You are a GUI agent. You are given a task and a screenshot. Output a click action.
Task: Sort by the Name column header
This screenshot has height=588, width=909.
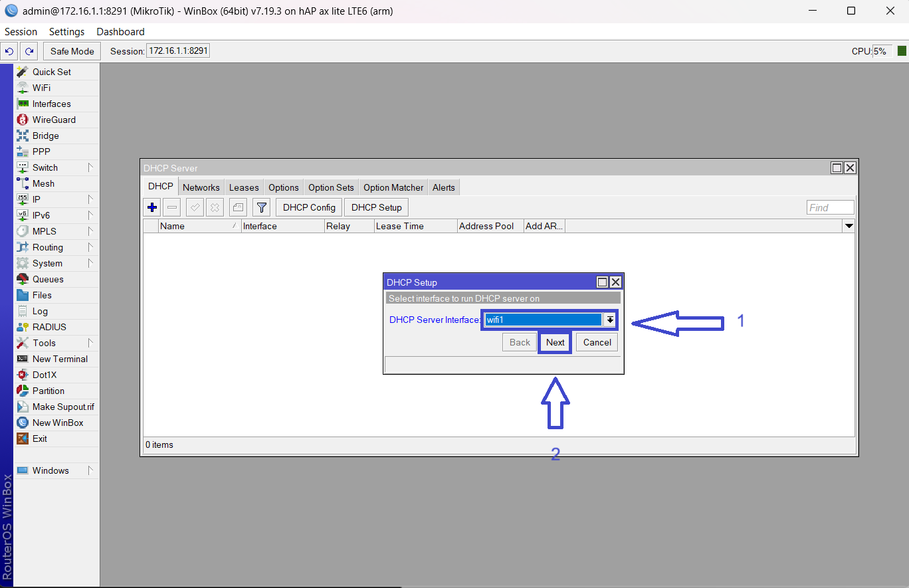[200, 226]
